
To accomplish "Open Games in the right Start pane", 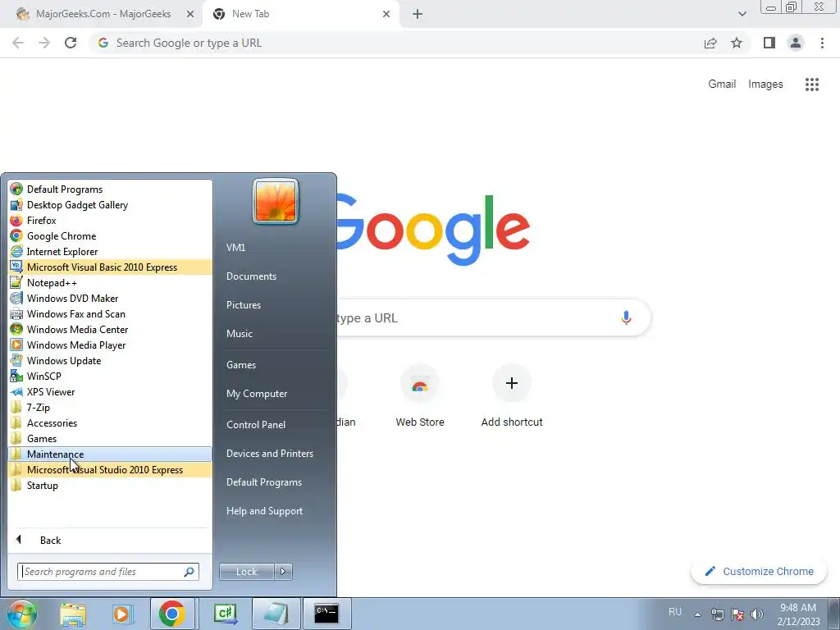I will tap(276, 365).
